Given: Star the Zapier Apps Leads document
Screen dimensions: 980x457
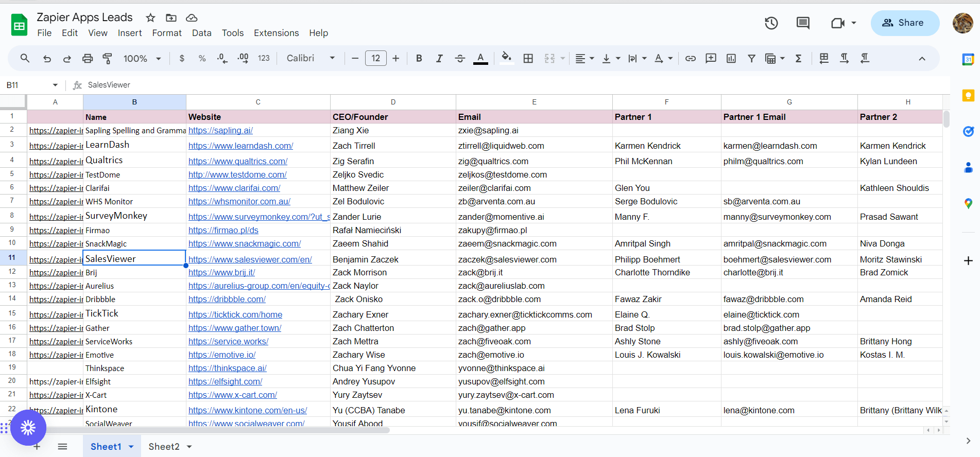Looking at the screenshot, I should pyautogui.click(x=150, y=18).
